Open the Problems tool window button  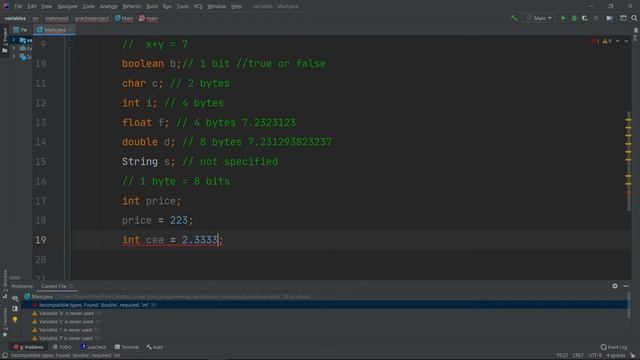tap(29, 347)
